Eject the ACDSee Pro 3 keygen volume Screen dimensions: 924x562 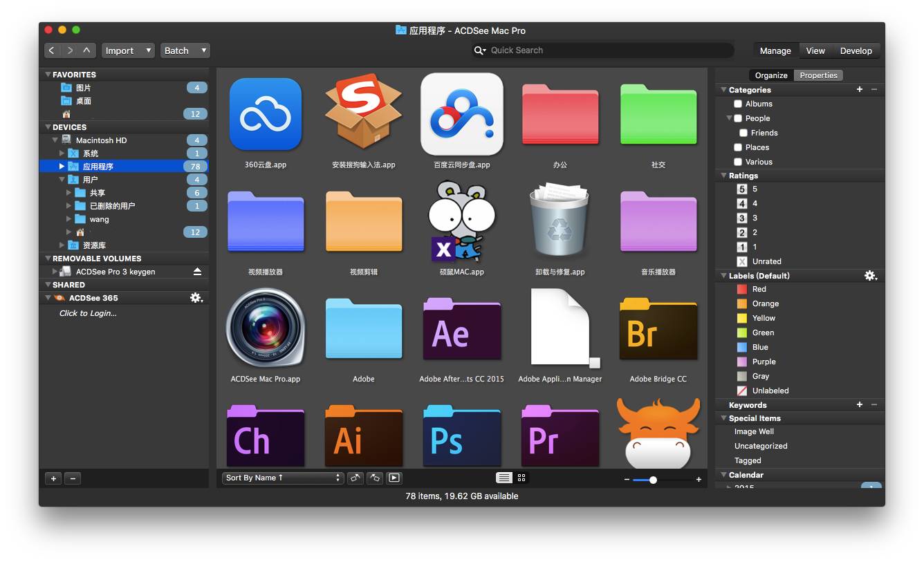click(197, 272)
